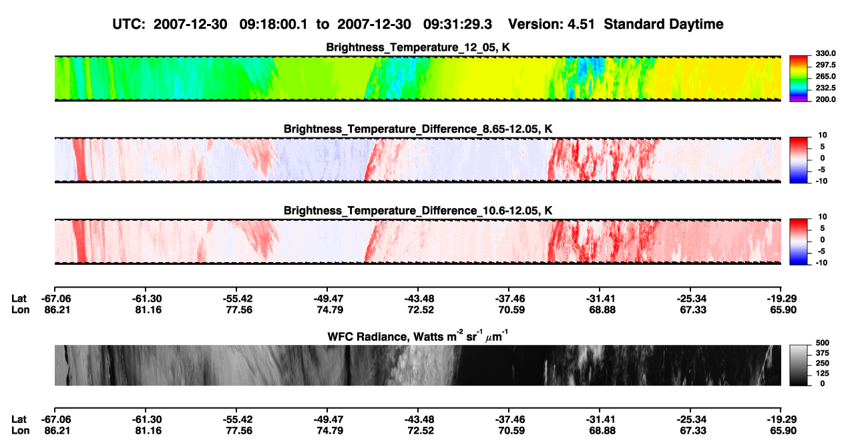Click the 297.5 colorbar label
The height and width of the screenshot is (445, 868).
coord(826,65)
